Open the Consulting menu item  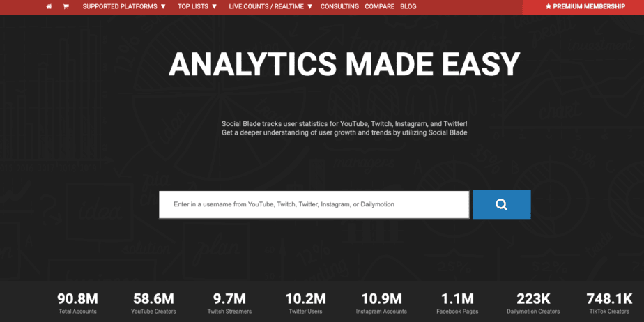point(339,6)
